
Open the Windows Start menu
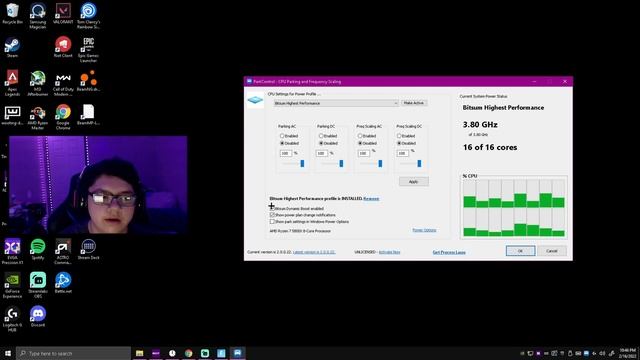click(x=8, y=353)
